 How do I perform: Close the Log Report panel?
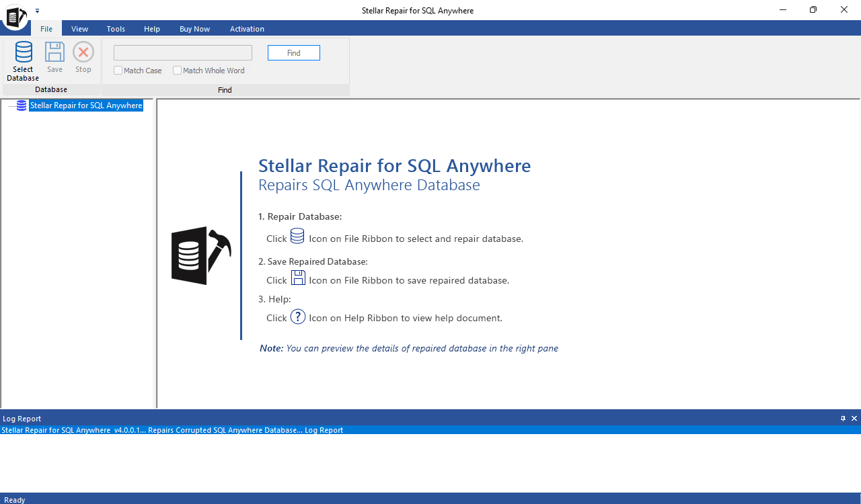point(854,419)
